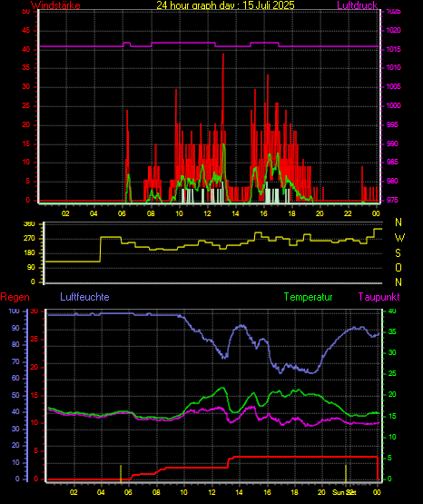
Task: Click the Temperatur legend label
Action: (308, 297)
